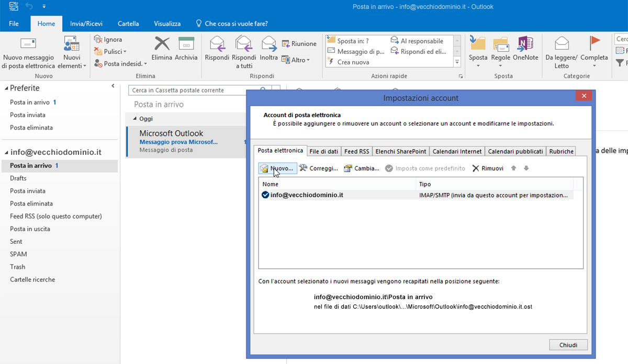The width and height of the screenshot is (628, 364).
Task: Click Nuovo messaggio di posta elettronica icon
Action: pyautogui.click(x=28, y=43)
